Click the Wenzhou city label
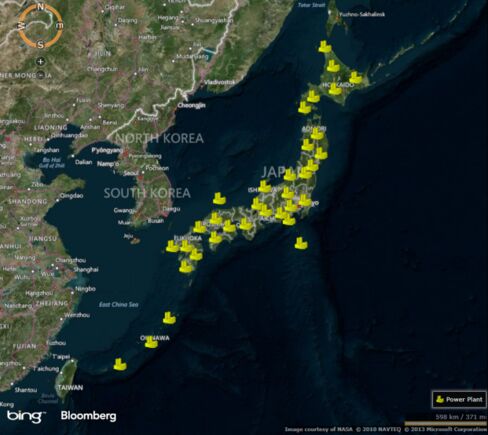Screen dimensions: 488x435 77,315
